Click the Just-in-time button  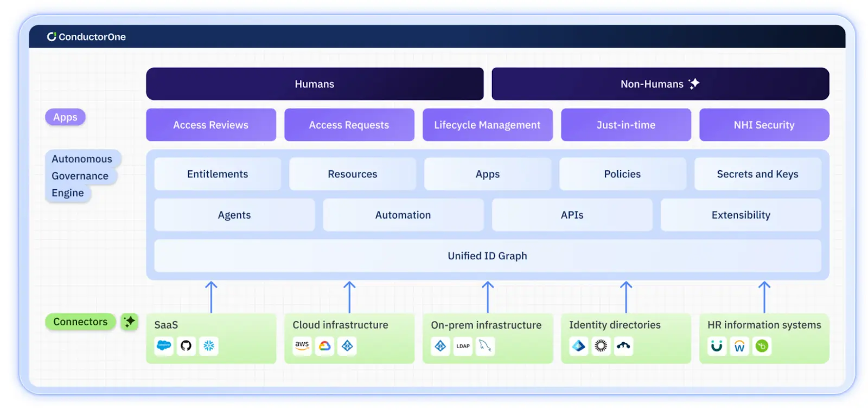point(626,125)
